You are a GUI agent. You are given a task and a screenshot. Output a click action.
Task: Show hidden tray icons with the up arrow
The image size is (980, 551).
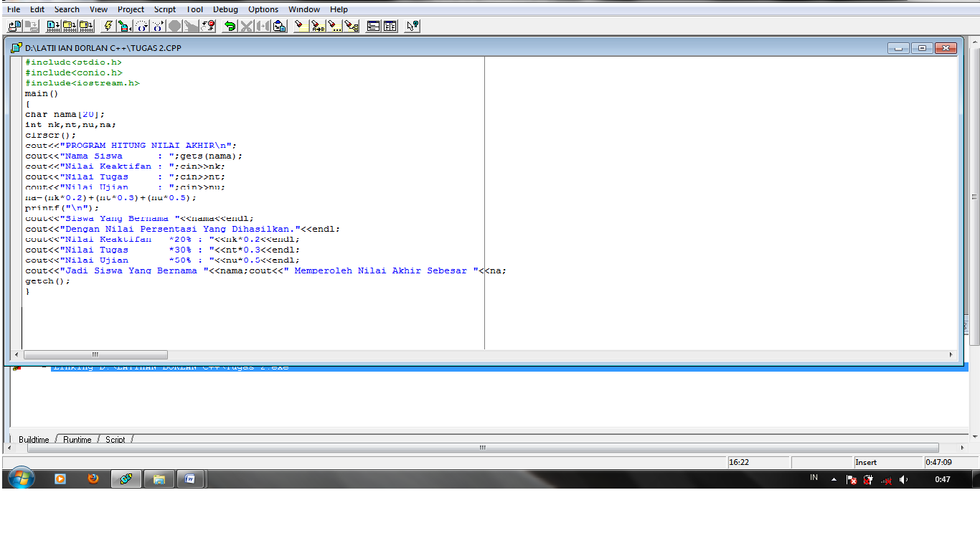coord(834,479)
